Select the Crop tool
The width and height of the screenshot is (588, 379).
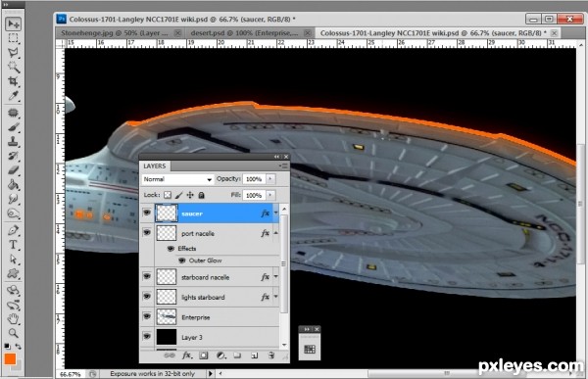pos(14,81)
